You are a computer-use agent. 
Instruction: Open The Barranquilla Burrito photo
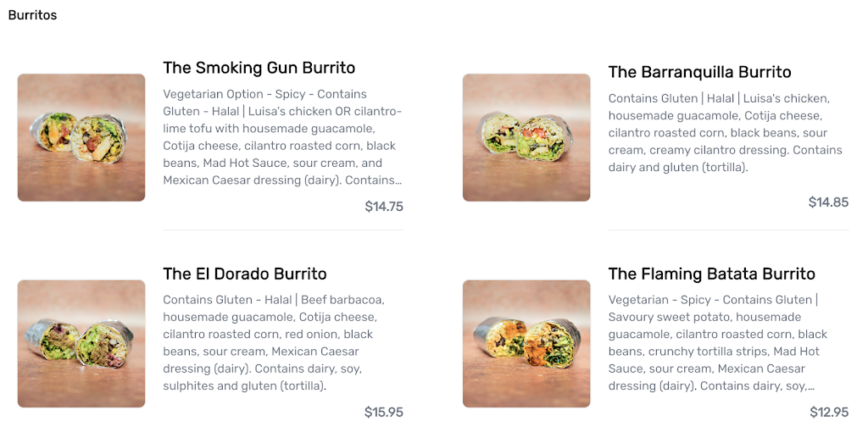click(526, 137)
